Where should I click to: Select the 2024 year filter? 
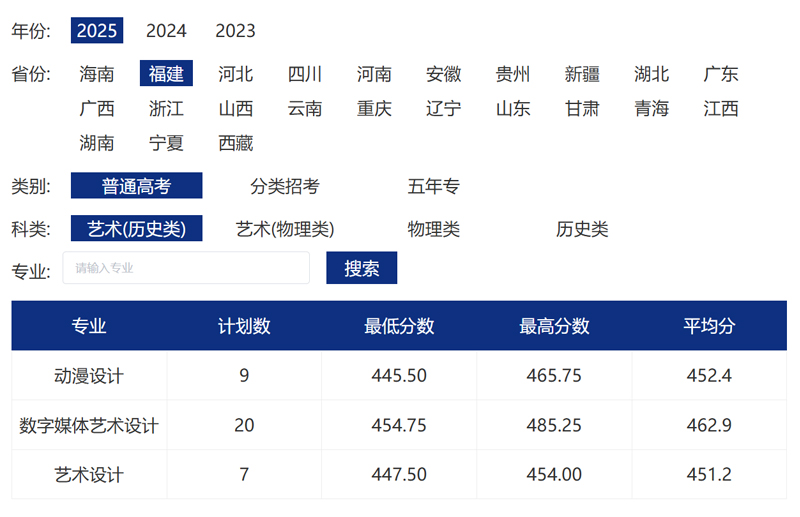[166, 31]
